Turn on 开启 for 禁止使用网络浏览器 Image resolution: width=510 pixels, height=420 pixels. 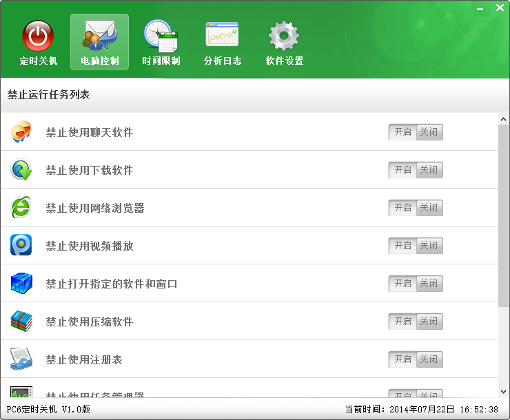click(402, 208)
